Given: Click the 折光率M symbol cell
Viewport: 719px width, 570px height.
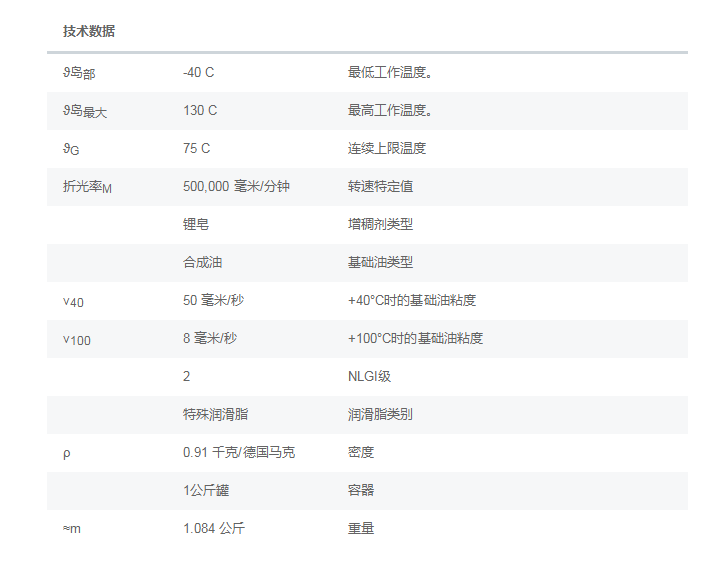Looking at the screenshot, I should pyautogui.click(x=88, y=187).
